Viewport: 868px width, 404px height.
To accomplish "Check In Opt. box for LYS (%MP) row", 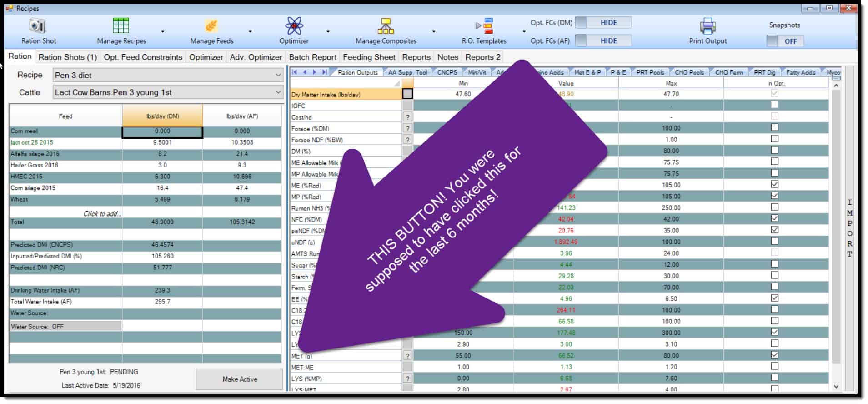I will (775, 378).
